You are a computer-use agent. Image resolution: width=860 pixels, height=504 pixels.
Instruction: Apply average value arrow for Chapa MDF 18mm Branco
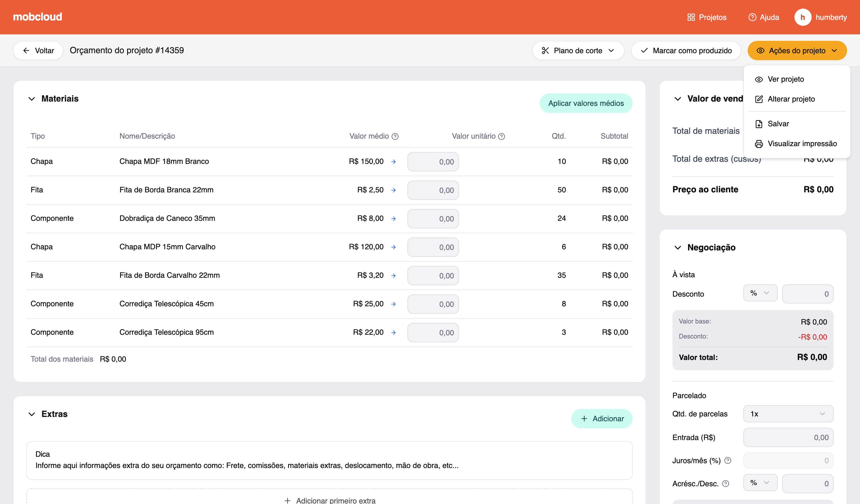(x=393, y=161)
